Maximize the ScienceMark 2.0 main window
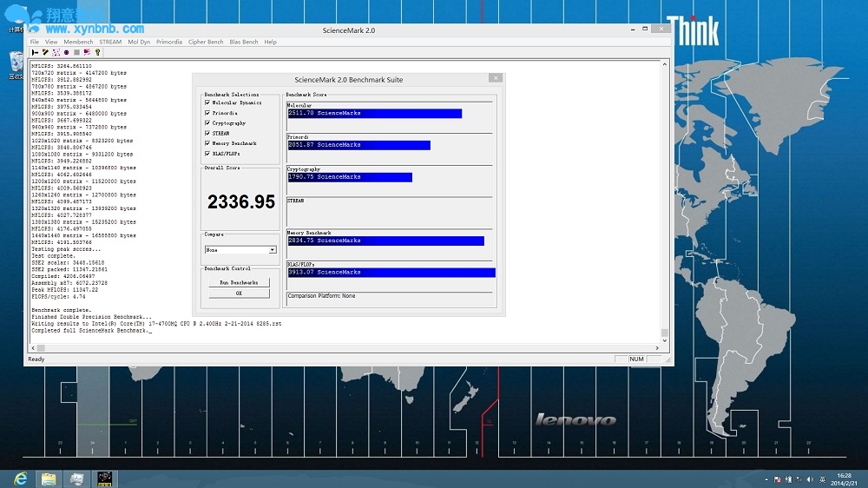This screenshot has width=868, height=488. click(x=645, y=29)
